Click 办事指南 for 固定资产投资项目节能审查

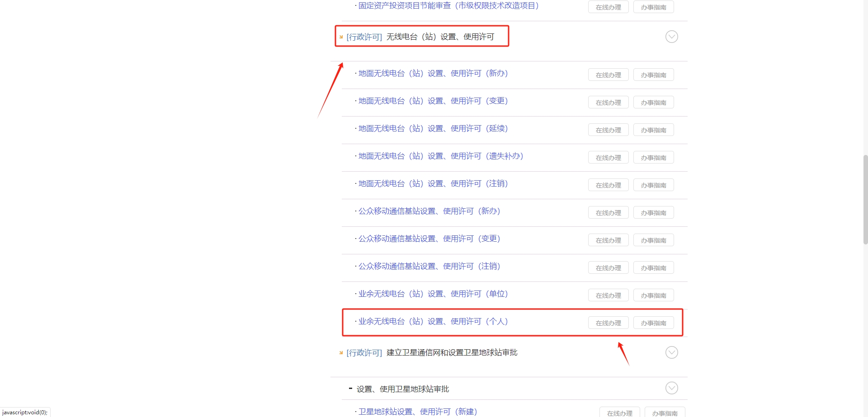coord(653,7)
